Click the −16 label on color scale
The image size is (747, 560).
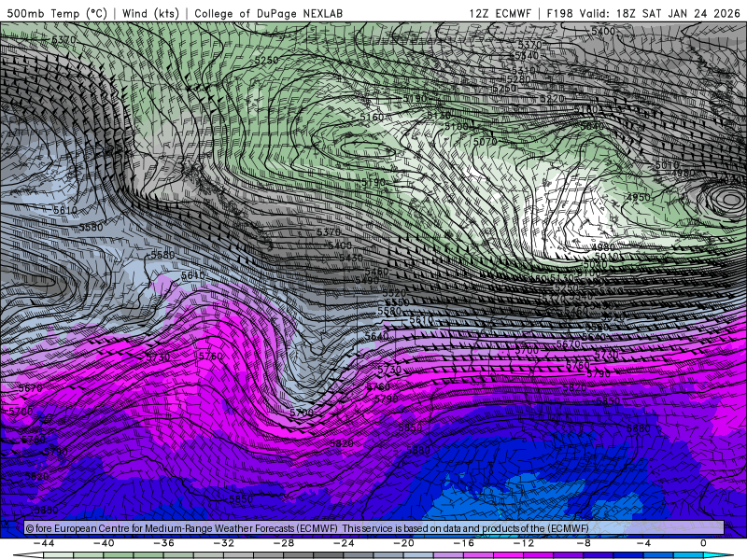pos(464,543)
